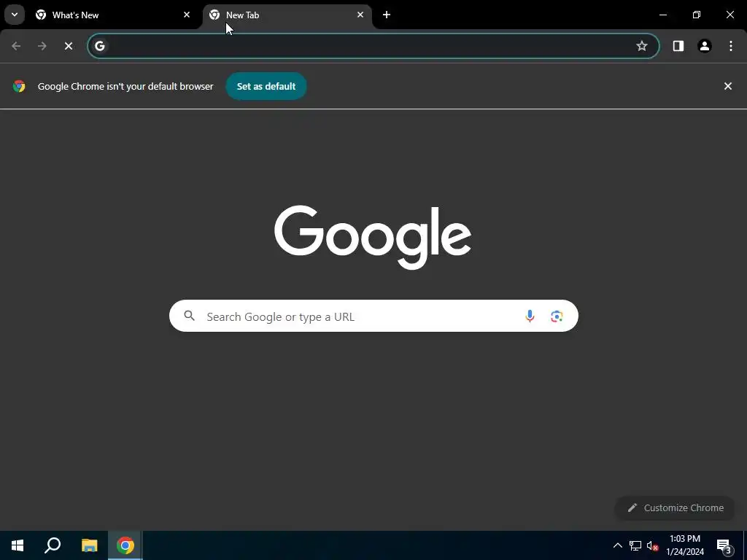The width and height of the screenshot is (747, 560).
Task: Click the muted volume tray icon
Action: tap(653, 545)
